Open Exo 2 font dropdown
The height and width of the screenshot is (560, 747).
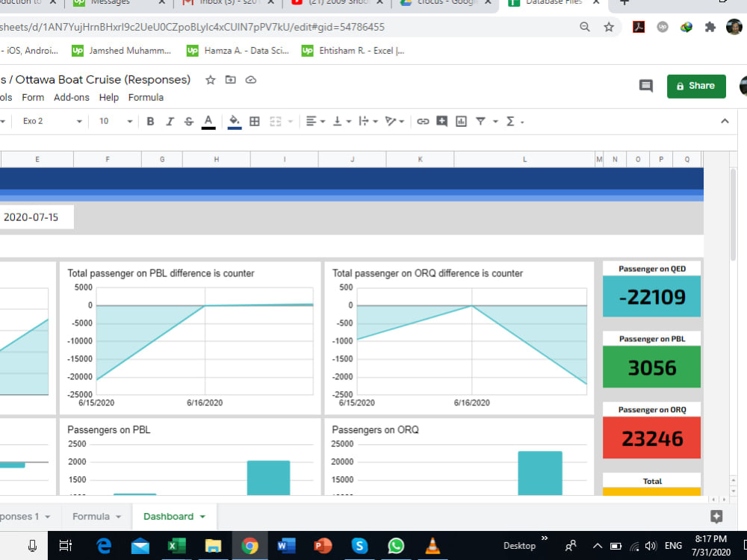tap(52, 122)
